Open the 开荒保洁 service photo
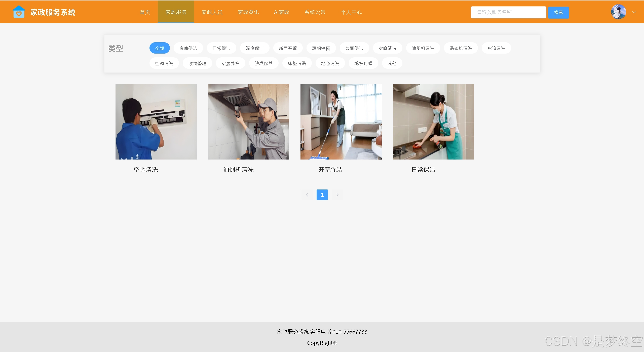 [x=341, y=122]
